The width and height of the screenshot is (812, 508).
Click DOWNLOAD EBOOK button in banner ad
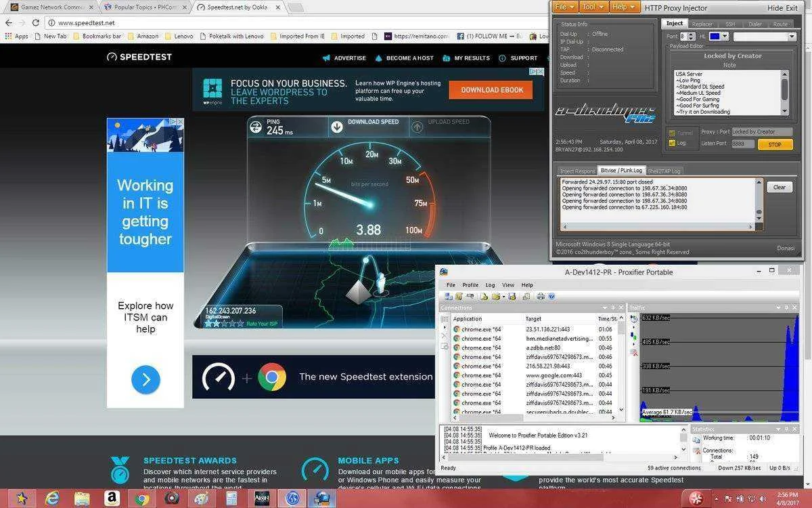click(492, 90)
